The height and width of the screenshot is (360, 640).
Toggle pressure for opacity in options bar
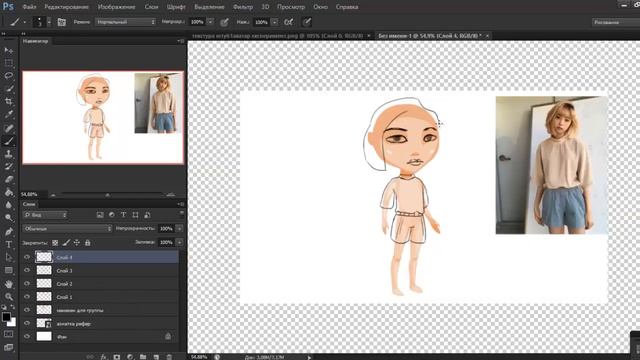pos(224,22)
